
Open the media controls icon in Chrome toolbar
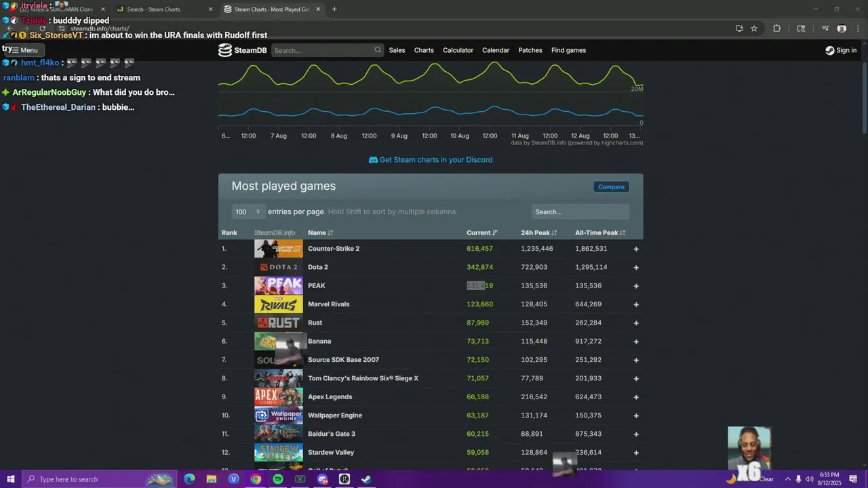click(825, 28)
